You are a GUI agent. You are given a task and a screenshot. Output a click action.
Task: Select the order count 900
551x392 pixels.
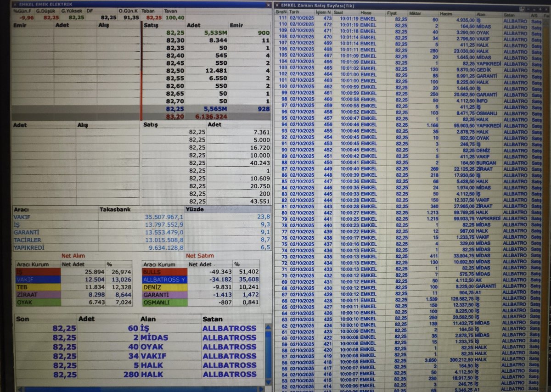pos(264,33)
